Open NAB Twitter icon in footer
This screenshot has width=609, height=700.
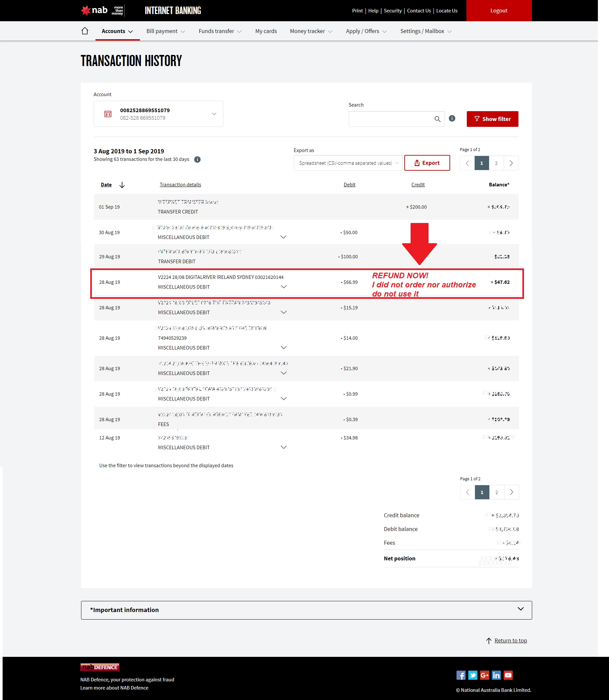pyautogui.click(x=473, y=675)
